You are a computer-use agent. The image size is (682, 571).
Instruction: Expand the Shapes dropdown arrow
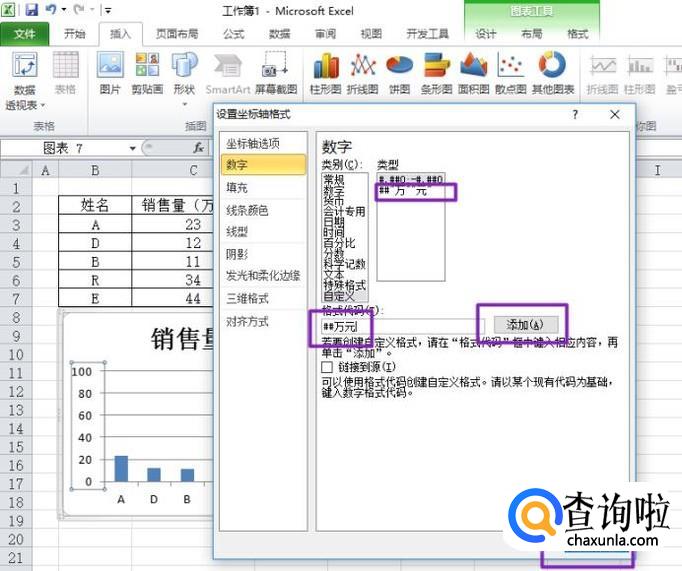tap(184, 104)
